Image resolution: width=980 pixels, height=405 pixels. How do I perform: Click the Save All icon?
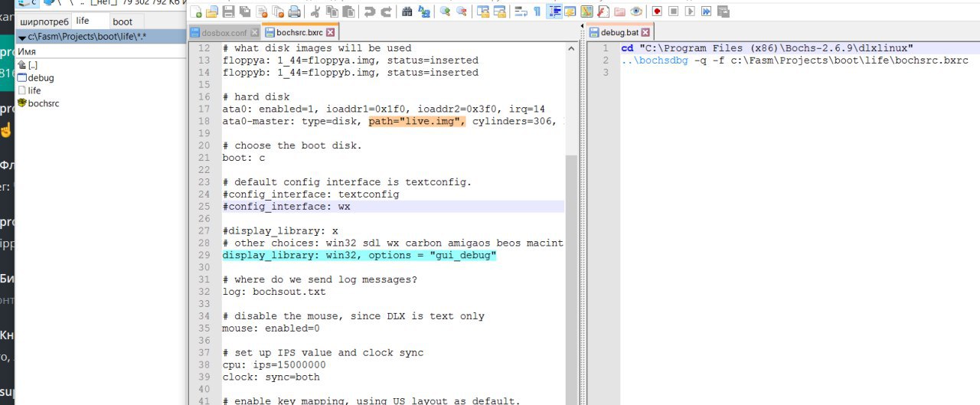[244, 11]
